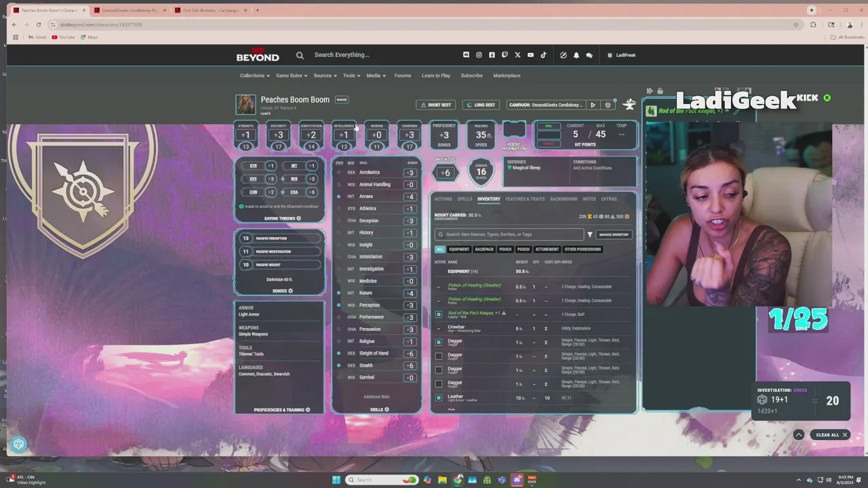This screenshot has height=488, width=868.
Task: Open the Marketplace link
Action: coord(507,75)
